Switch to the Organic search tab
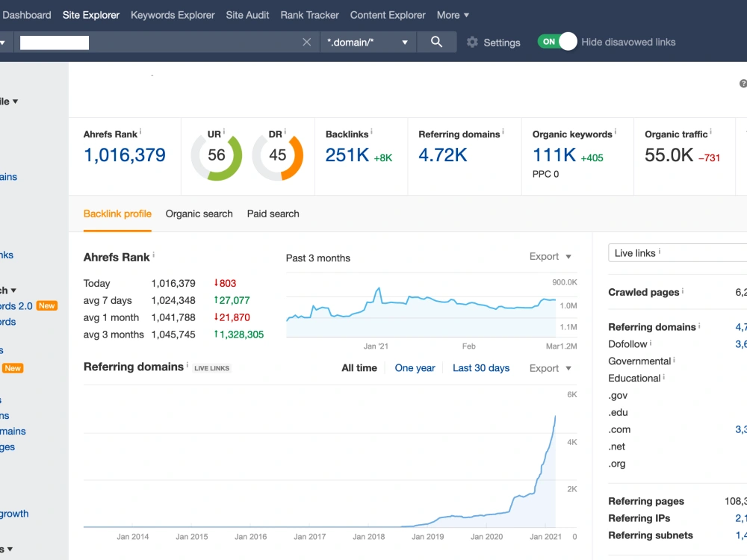The image size is (747, 560). 199,214
